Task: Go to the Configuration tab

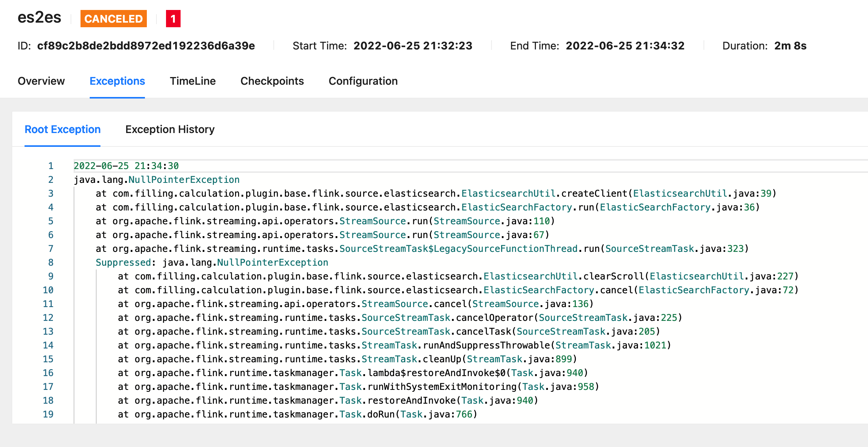Action: [363, 81]
